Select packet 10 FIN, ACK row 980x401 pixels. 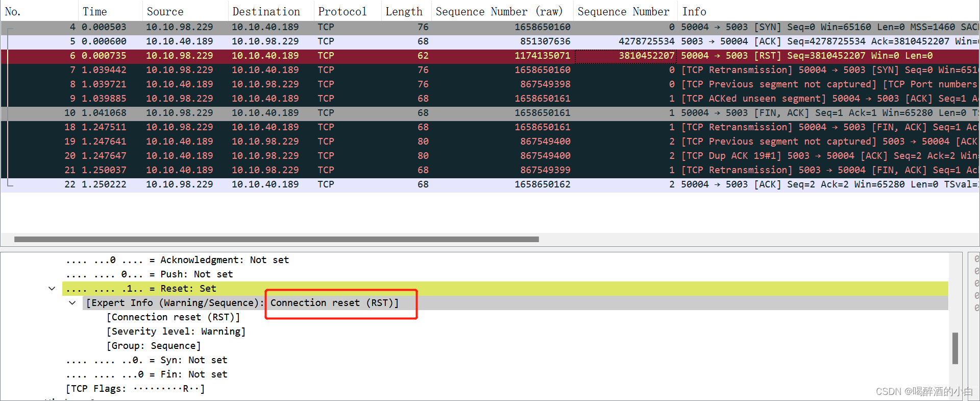(x=490, y=113)
